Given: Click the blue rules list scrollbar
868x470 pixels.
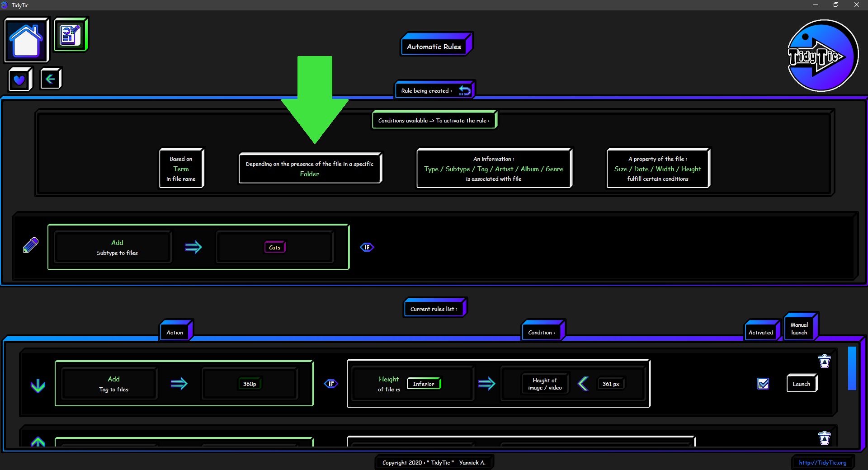Looking at the screenshot, I should (852, 368).
